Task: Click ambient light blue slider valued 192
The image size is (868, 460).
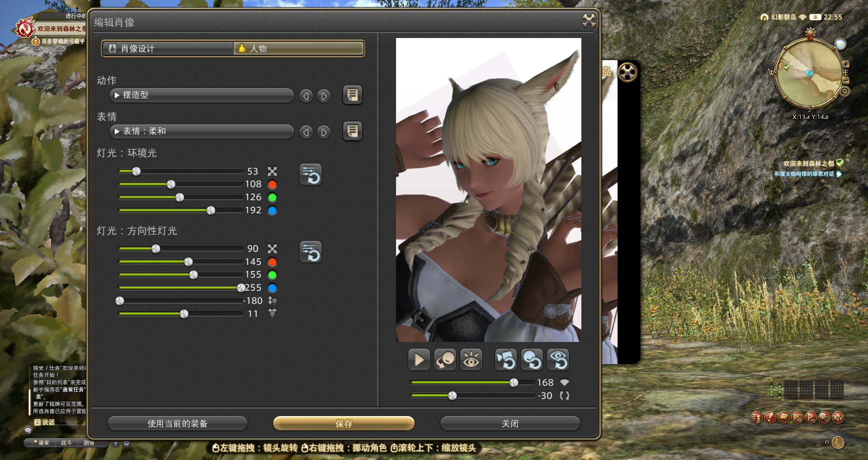Action: pyautogui.click(x=181, y=210)
